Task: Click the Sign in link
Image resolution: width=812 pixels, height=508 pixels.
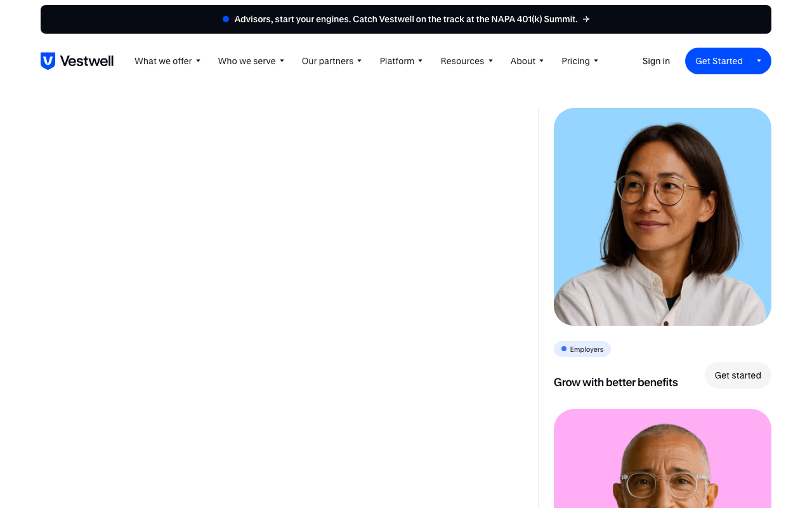Action: tap(656, 61)
